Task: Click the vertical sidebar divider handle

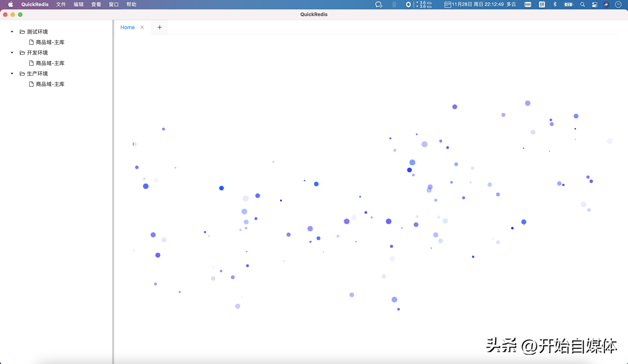Action: (x=113, y=192)
